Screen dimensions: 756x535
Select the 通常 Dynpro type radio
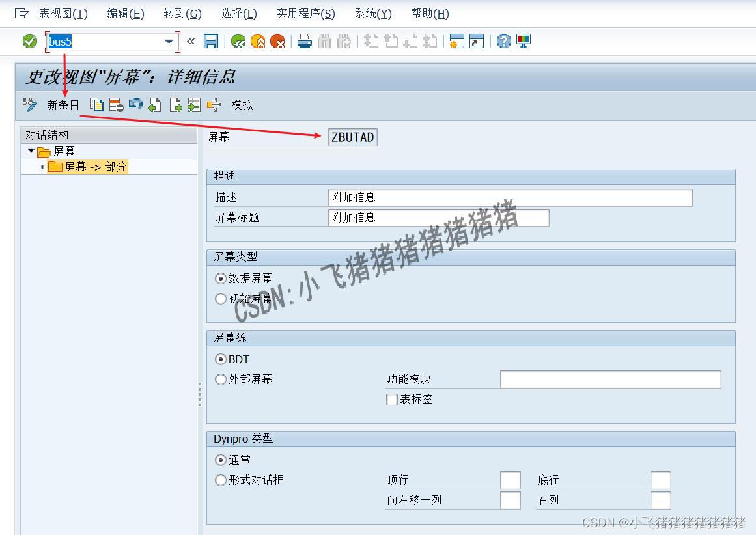pyautogui.click(x=220, y=460)
